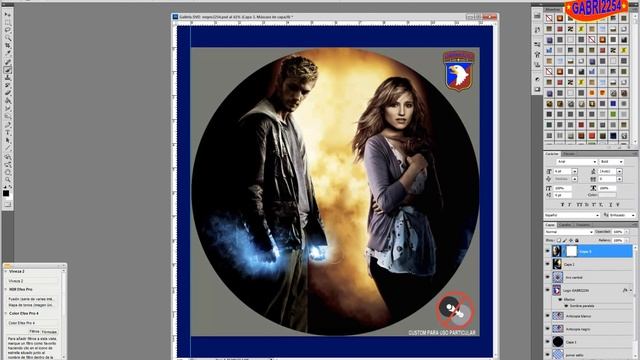Click the Fórmulas button in Nik panel
Image resolution: width=640 pixels, height=360 pixels.
[x=49, y=332]
